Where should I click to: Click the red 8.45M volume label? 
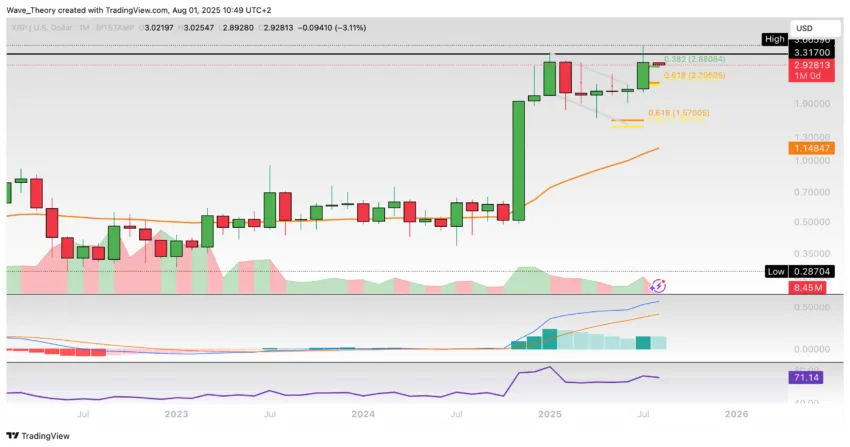808,288
